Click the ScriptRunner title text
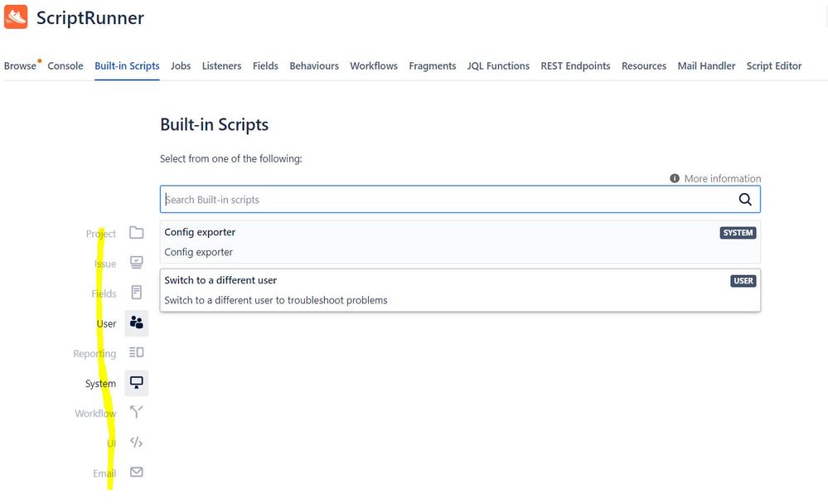The image size is (828, 504). click(90, 18)
